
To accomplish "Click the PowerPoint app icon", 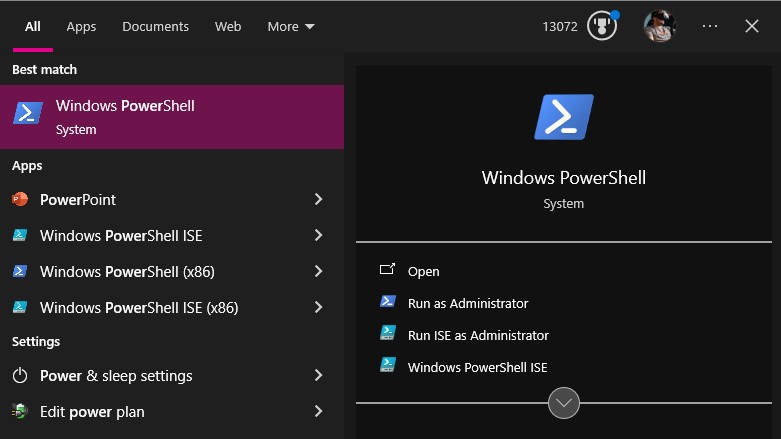I will coord(20,200).
